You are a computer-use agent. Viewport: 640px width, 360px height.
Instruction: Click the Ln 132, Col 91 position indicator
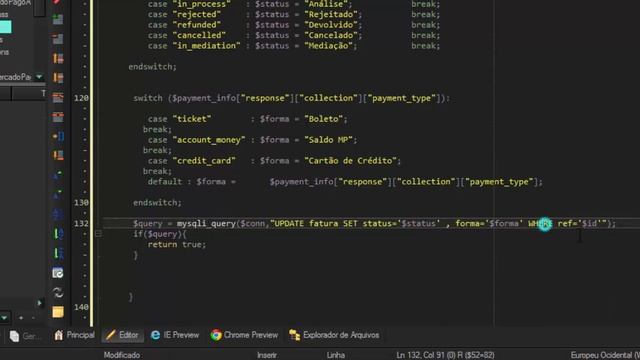445,355
